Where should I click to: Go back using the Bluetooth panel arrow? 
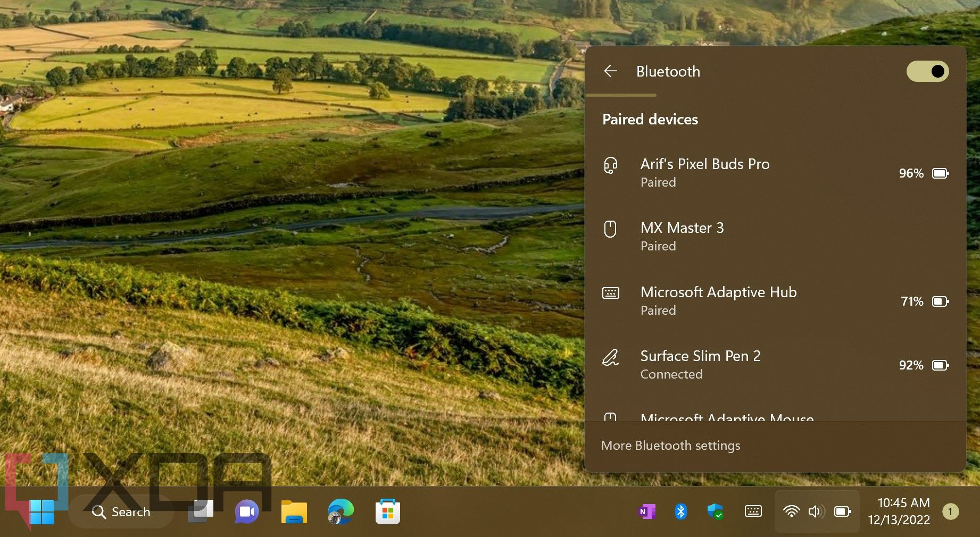point(610,71)
